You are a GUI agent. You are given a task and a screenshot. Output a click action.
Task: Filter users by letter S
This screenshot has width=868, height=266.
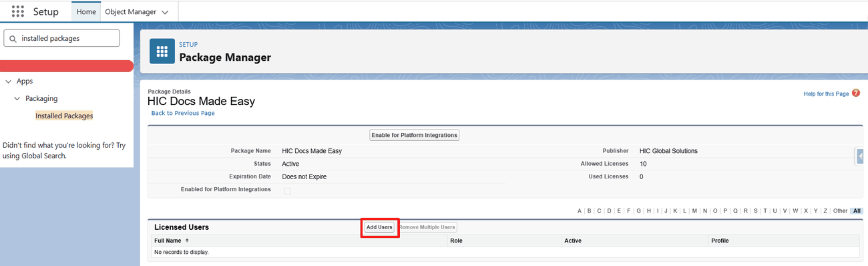click(x=755, y=211)
